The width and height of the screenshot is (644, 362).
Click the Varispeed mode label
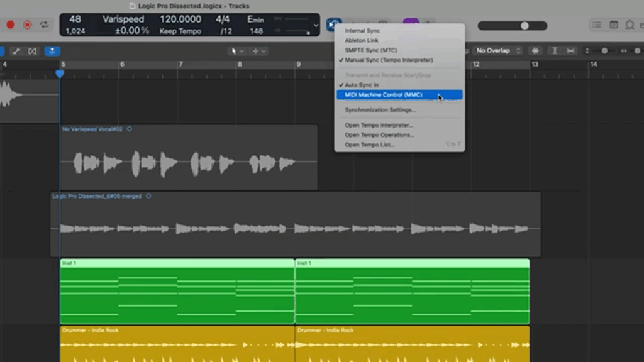tap(123, 19)
